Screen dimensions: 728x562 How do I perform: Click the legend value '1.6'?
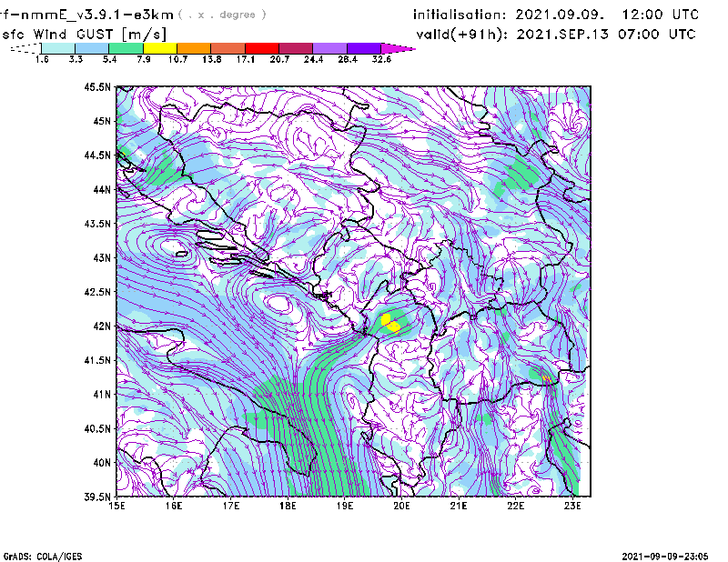42,59
